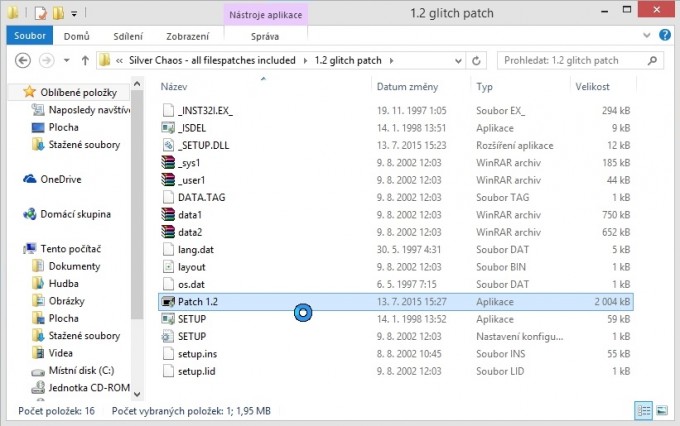The height and width of the screenshot is (426, 680).
Task: Refresh the folder view
Action: point(476,61)
